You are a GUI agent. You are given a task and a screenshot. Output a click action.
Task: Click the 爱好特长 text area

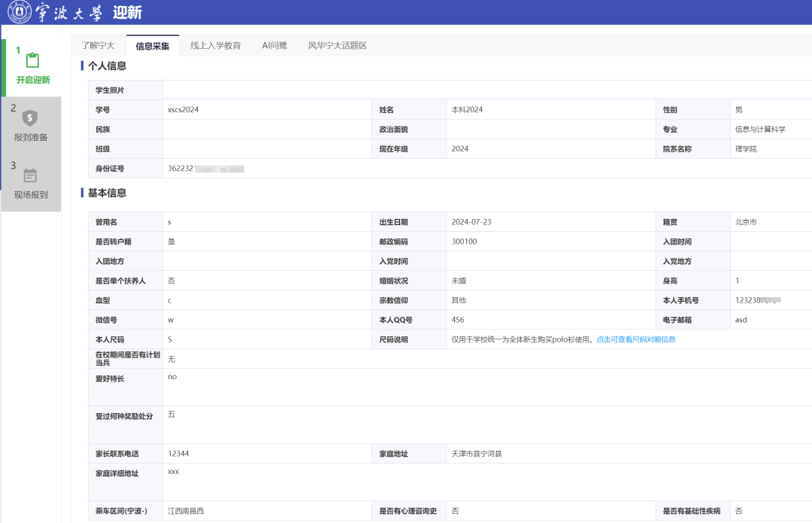(x=487, y=388)
